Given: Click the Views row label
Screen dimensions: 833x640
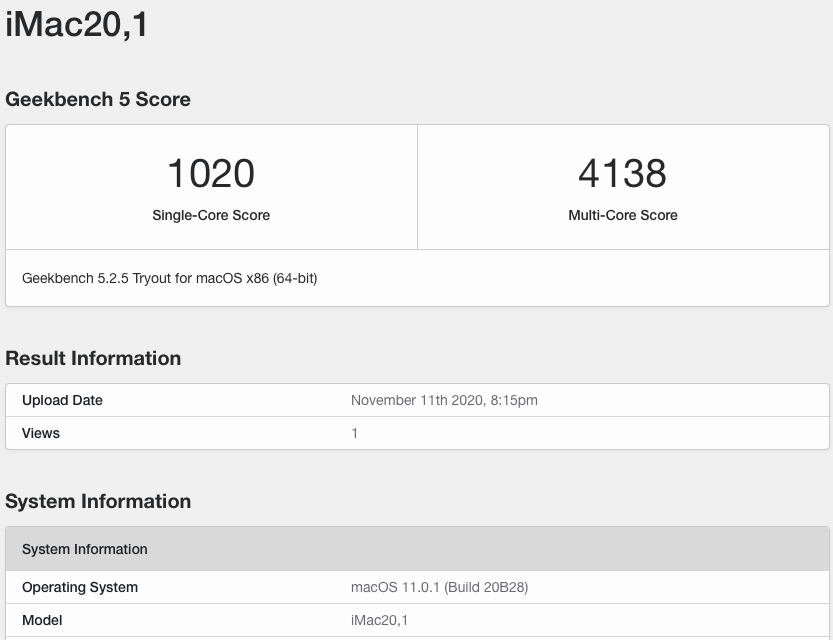Looking at the screenshot, I should coord(41,433).
